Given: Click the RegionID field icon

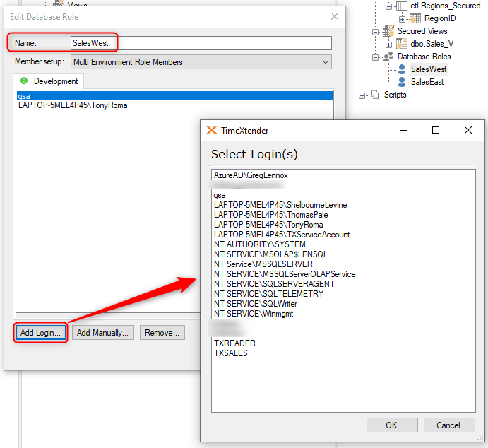Looking at the screenshot, I should 415,18.
